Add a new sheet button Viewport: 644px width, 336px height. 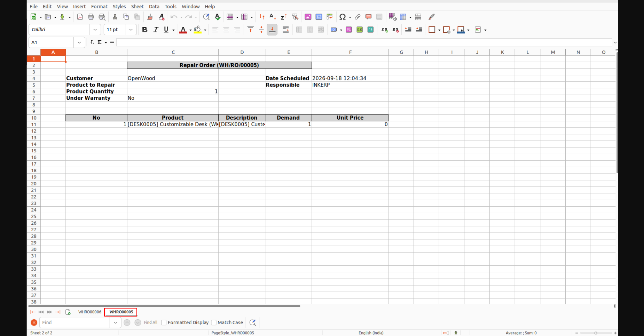[x=68, y=312]
